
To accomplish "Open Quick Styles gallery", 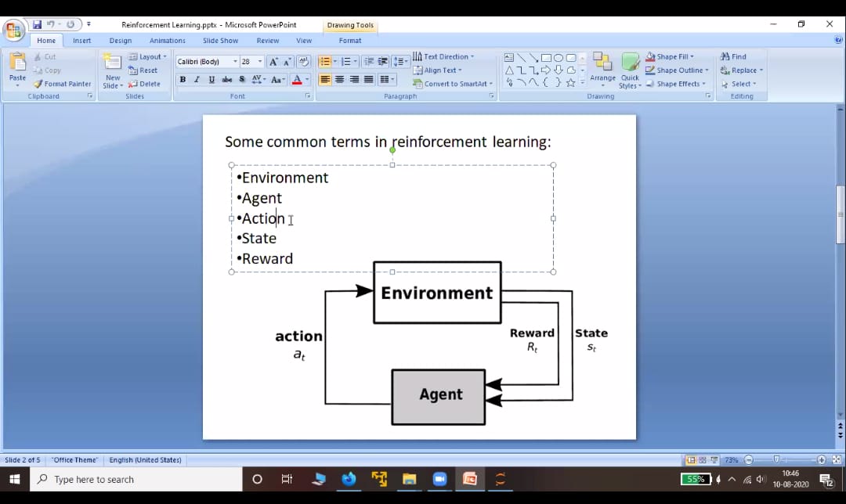I will 630,70.
